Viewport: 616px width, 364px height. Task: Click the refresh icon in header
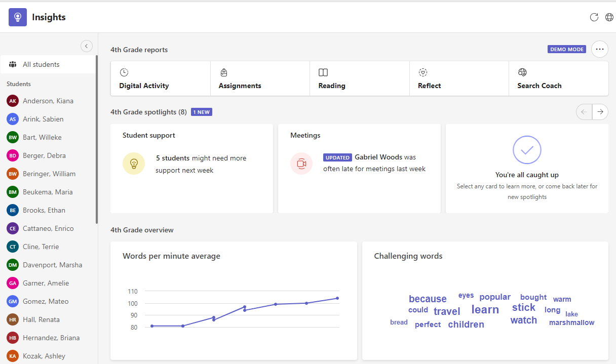coord(594,17)
